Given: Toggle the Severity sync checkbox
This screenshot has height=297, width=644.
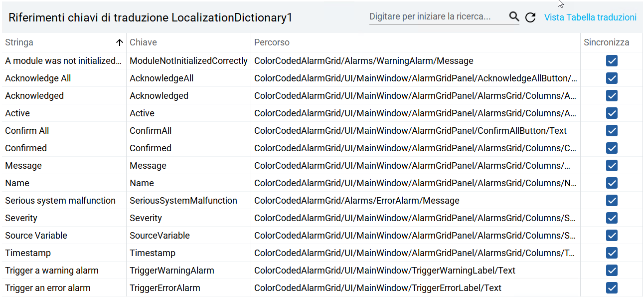Looking at the screenshot, I should pyautogui.click(x=611, y=218).
